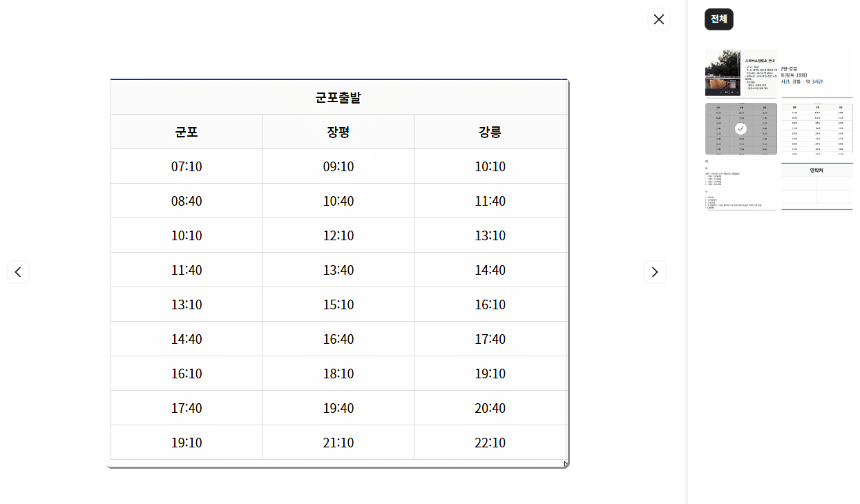Select the 21:10 cell in 장평 column
The image size is (860, 504).
coord(338,443)
